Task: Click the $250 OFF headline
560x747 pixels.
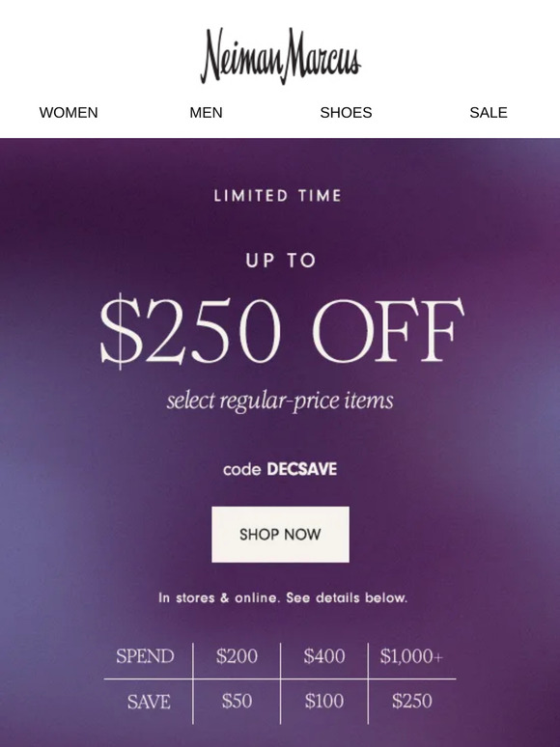Action: [282, 330]
